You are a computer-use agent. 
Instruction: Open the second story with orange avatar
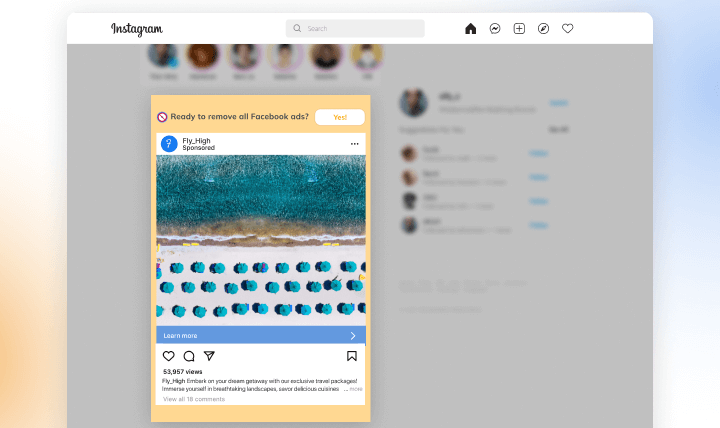coord(202,56)
